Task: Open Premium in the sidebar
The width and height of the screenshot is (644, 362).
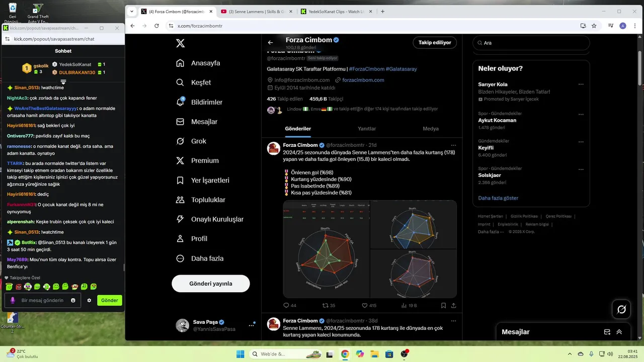Action: 197,161
